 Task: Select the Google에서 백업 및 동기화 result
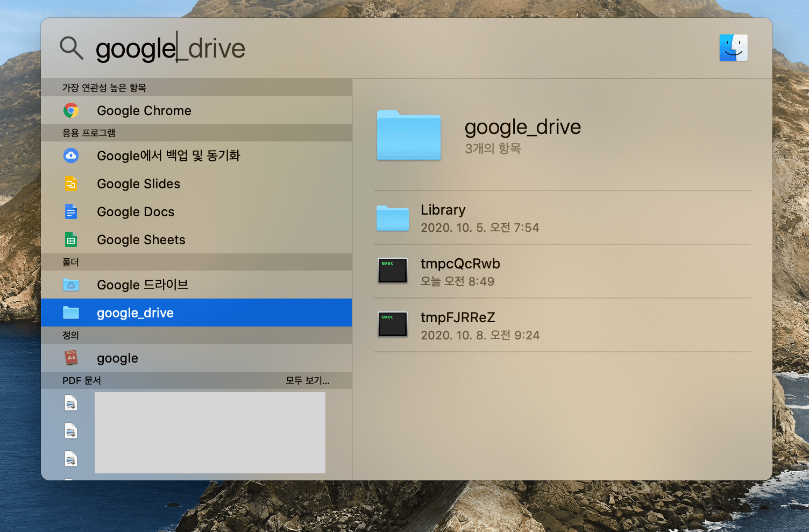168,155
